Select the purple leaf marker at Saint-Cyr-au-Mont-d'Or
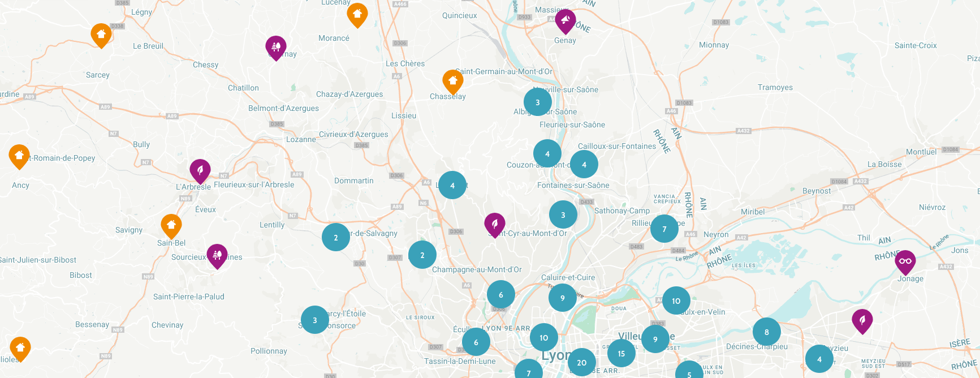This screenshot has height=378, width=980. pos(495,225)
